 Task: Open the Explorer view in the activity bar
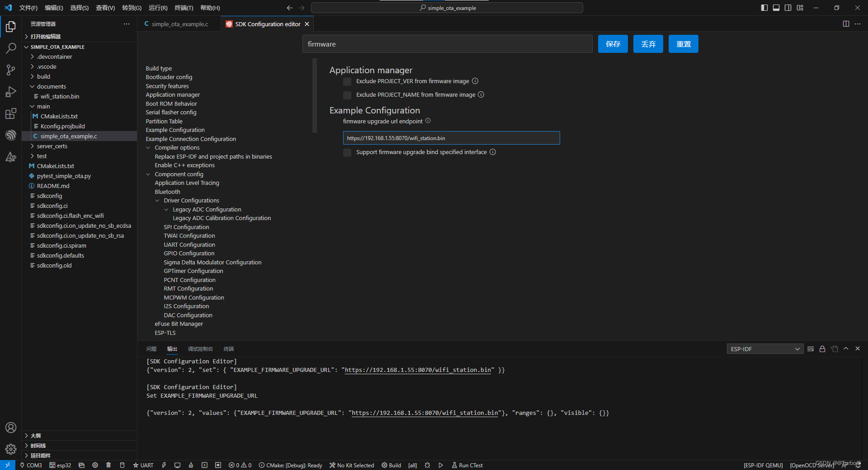tap(11, 27)
